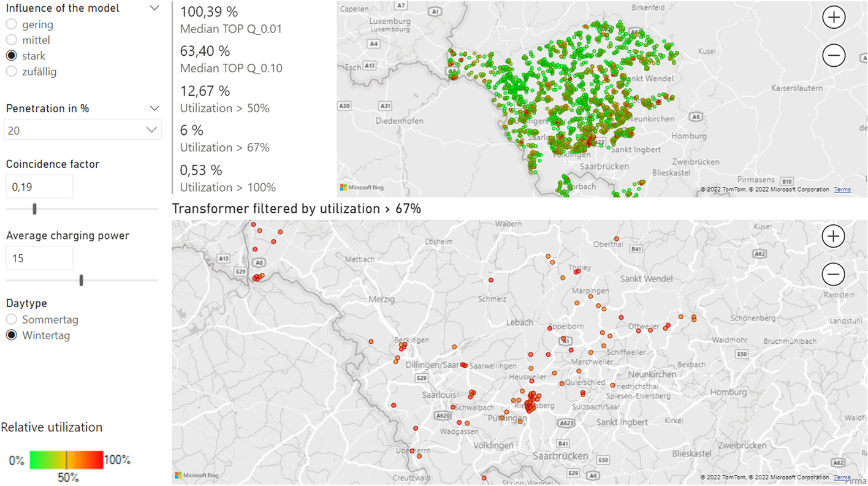
Task: Click the 'Daytype' slicer heading
Action: pos(26,303)
